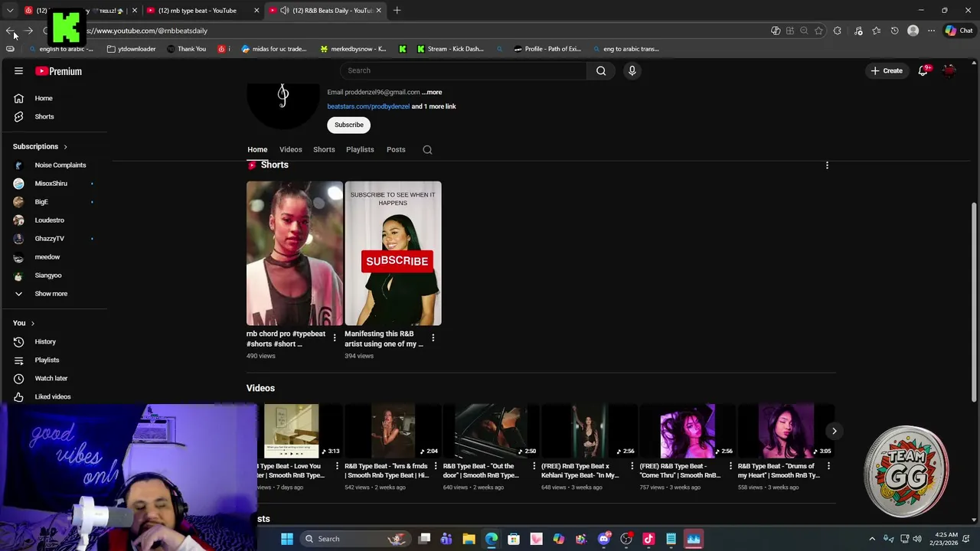Open options for 'rnb chord pro' short

click(335, 337)
